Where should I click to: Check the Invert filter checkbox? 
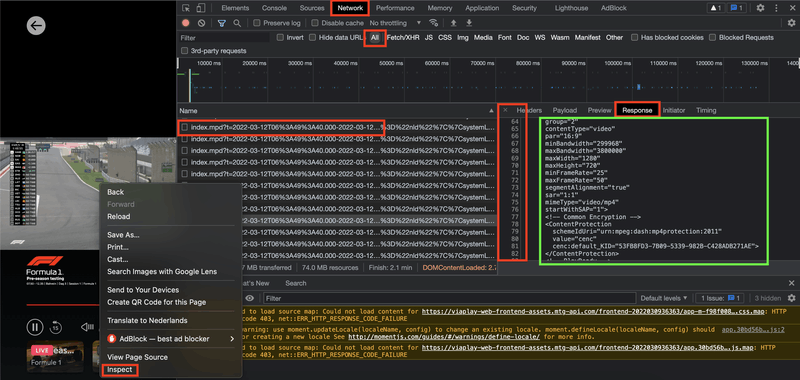click(x=280, y=37)
